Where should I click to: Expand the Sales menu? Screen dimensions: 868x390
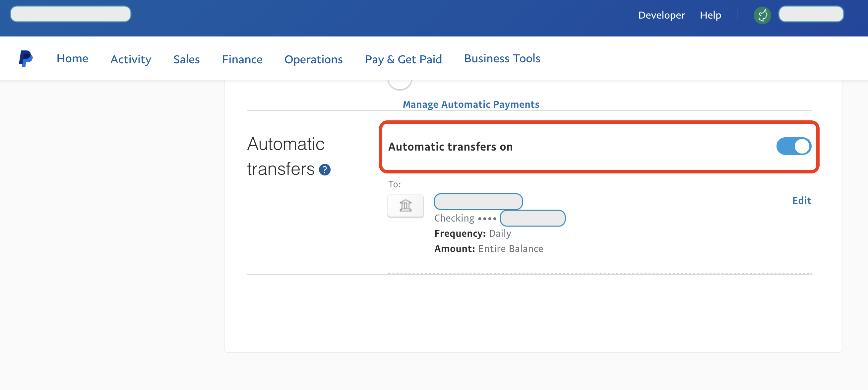pos(186,59)
